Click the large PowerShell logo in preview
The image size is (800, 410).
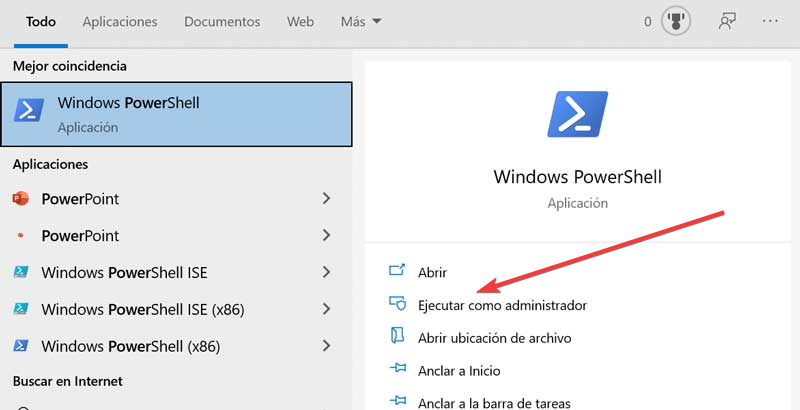578,114
